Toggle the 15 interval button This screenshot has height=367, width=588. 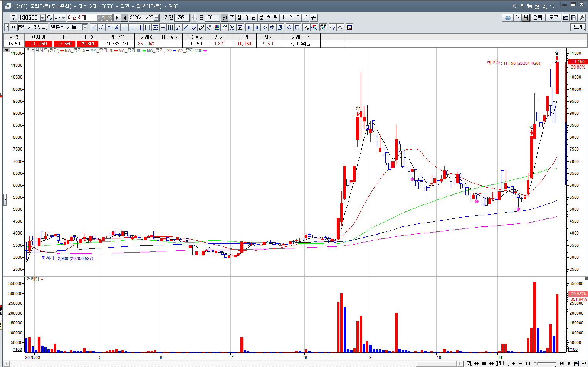click(305, 18)
